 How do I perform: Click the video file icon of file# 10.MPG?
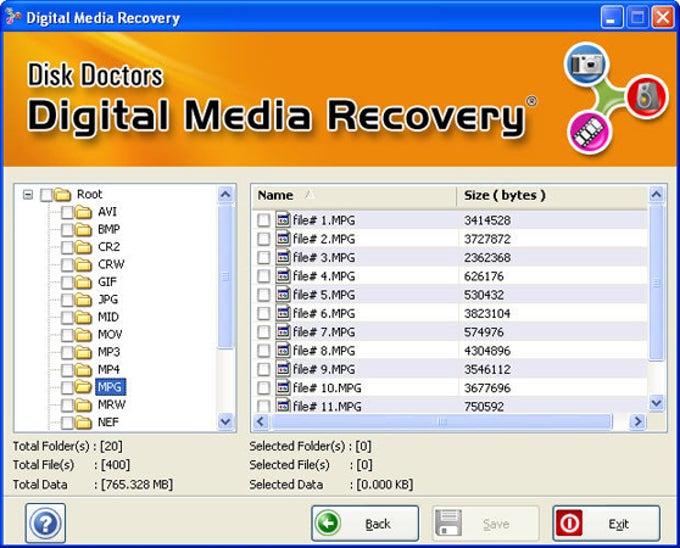point(283,388)
